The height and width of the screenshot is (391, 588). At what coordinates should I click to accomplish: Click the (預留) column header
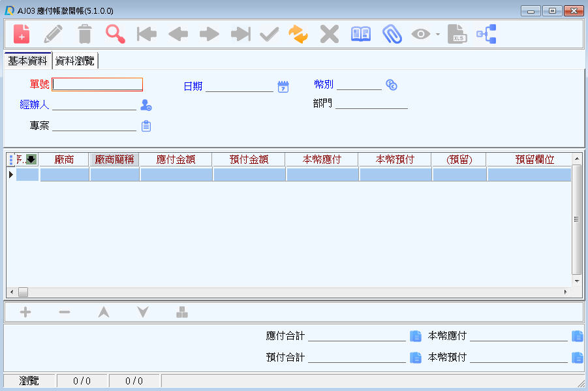(x=459, y=159)
